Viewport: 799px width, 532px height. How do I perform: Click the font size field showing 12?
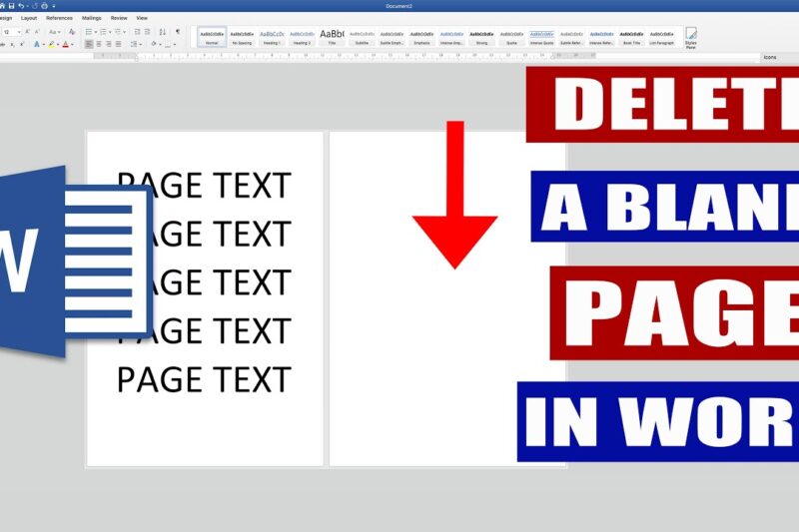pyautogui.click(x=9, y=32)
